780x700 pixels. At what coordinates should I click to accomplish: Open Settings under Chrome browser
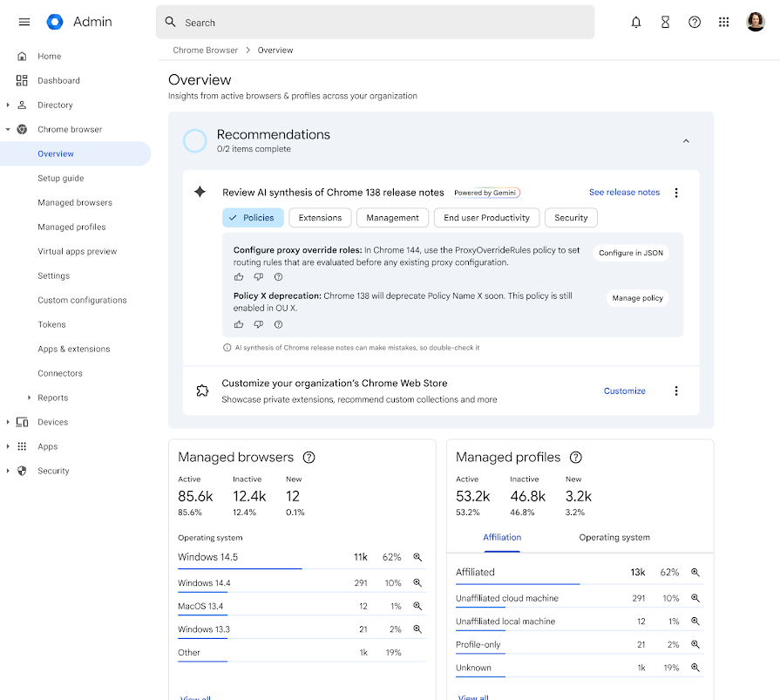pyautogui.click(x=54, y=275)
